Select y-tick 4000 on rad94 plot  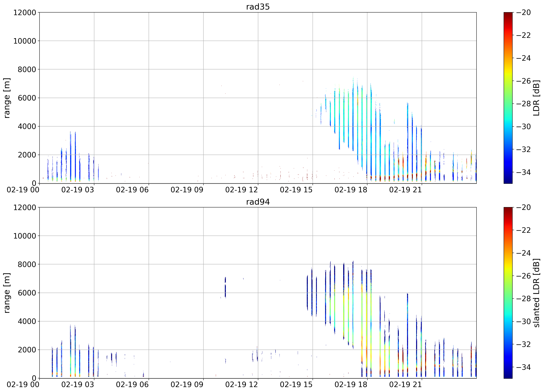[x=27, y=321]
